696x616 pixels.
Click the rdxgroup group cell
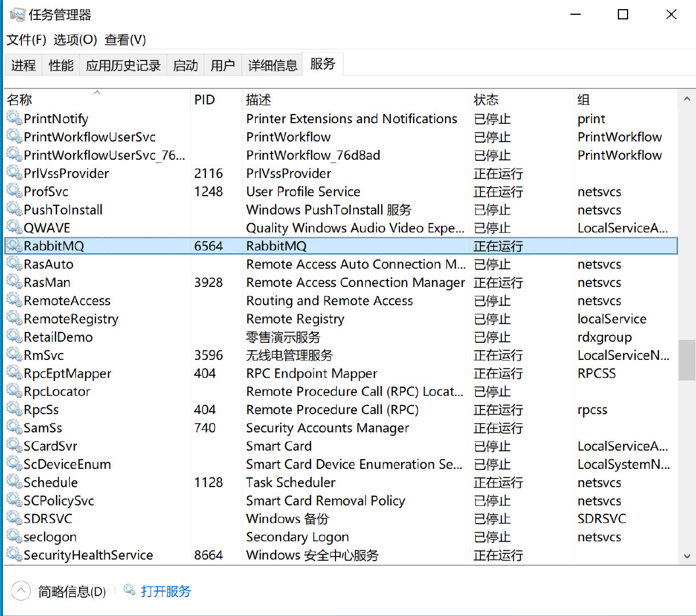coord(605,337)
